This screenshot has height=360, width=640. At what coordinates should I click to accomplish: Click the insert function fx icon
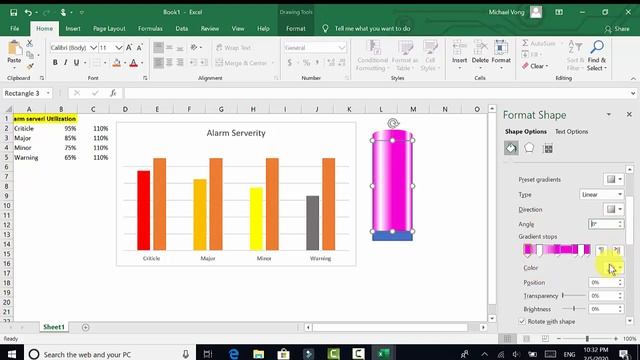click(x=113, y=93)
